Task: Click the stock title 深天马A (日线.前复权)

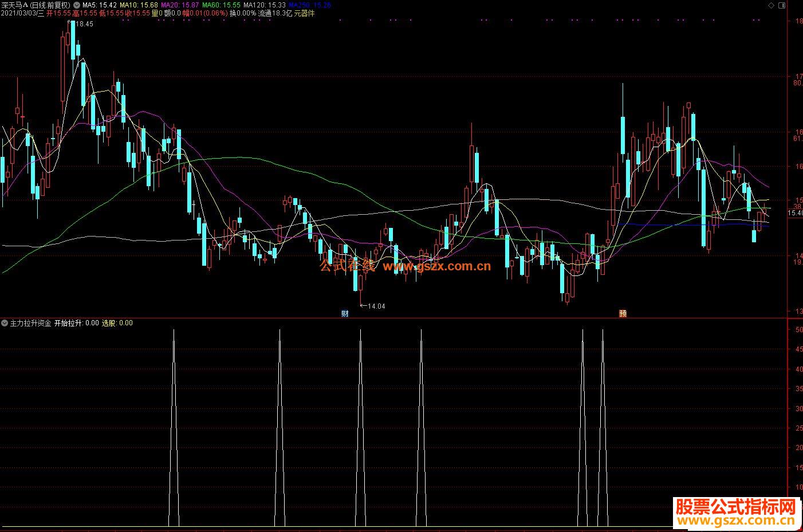Action: click(x=37, y=5)
